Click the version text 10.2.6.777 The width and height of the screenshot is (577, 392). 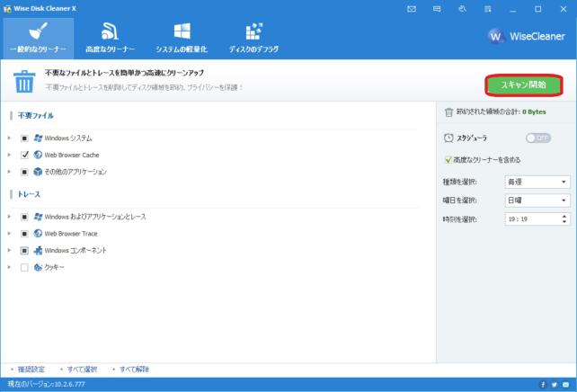69,384
